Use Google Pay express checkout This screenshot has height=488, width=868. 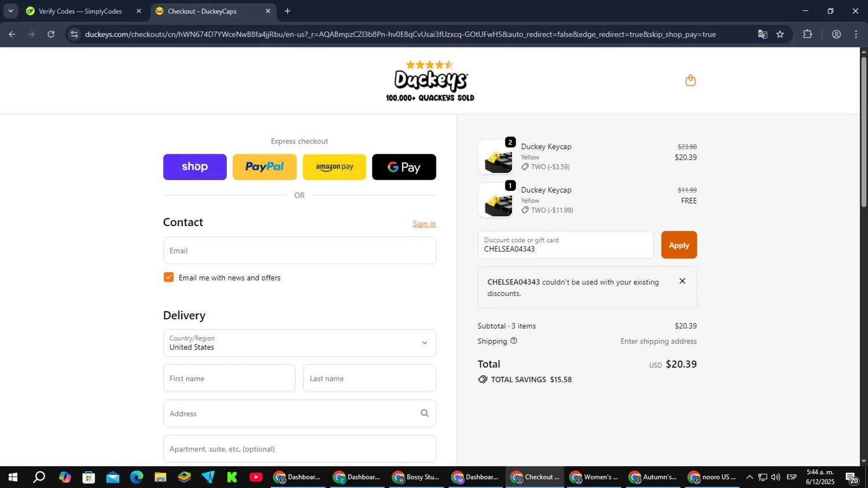click(404, 167)
